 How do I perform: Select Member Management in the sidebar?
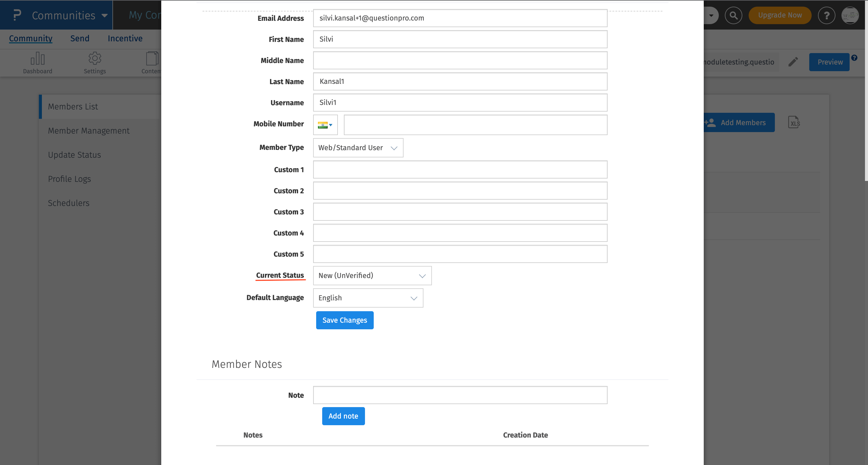pyautogui.click(x=89, y=131)
